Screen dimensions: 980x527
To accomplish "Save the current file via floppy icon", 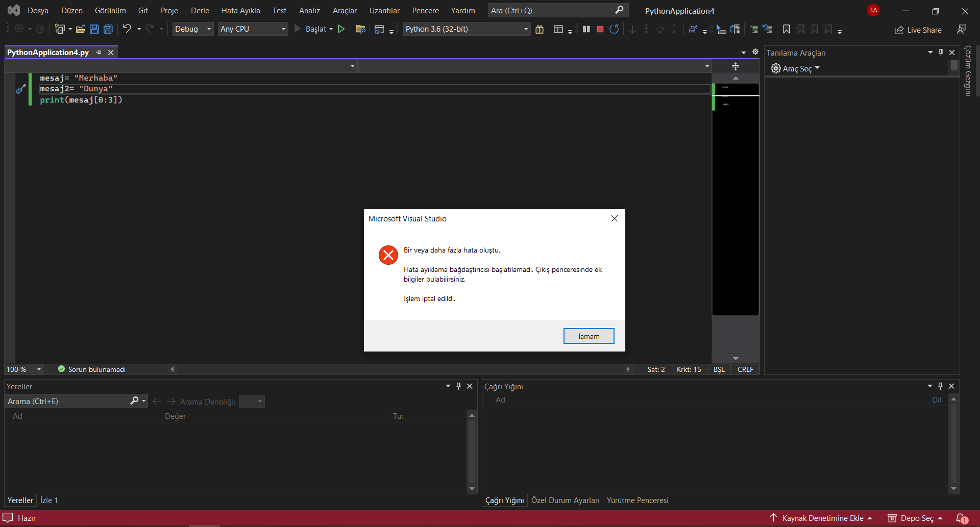I will [x=94, y=29].
